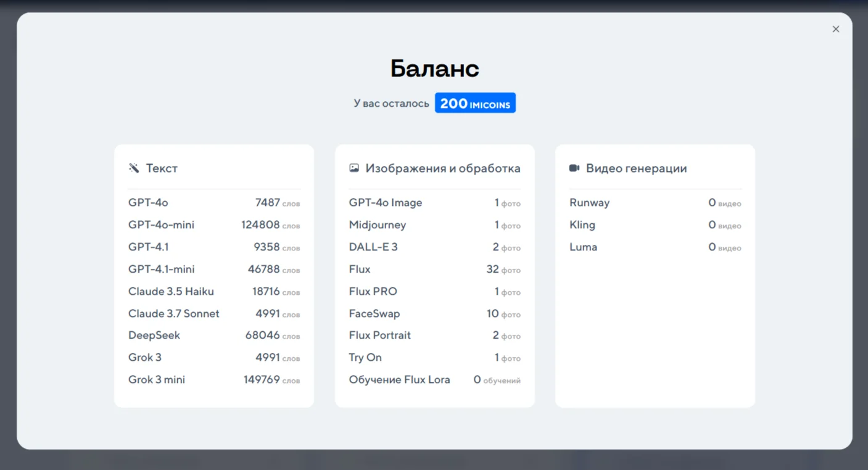The image size is (868, 470).
Task: Select the Grok 3 row label
Action: point(145,358)
